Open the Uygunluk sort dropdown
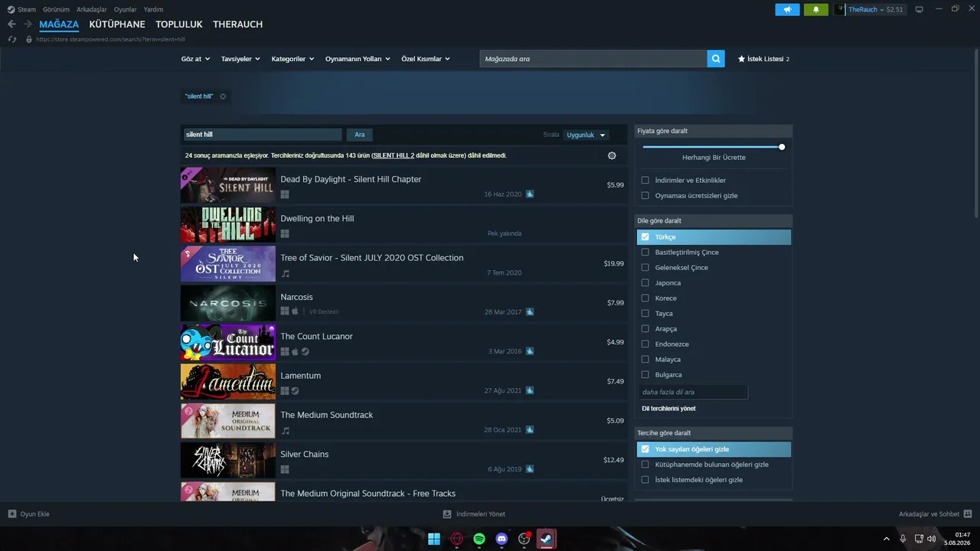The image size is (980, 551). pos(586,135)
